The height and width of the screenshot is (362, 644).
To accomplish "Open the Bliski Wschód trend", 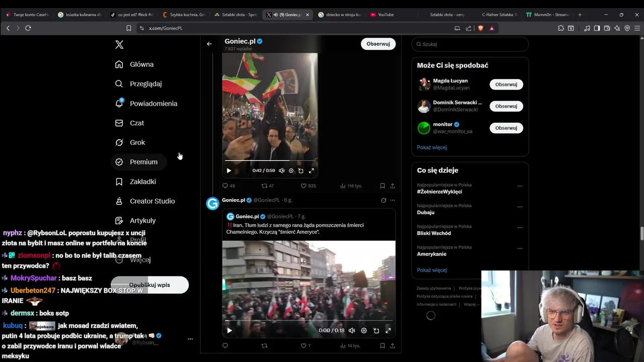I will (434, 233).
